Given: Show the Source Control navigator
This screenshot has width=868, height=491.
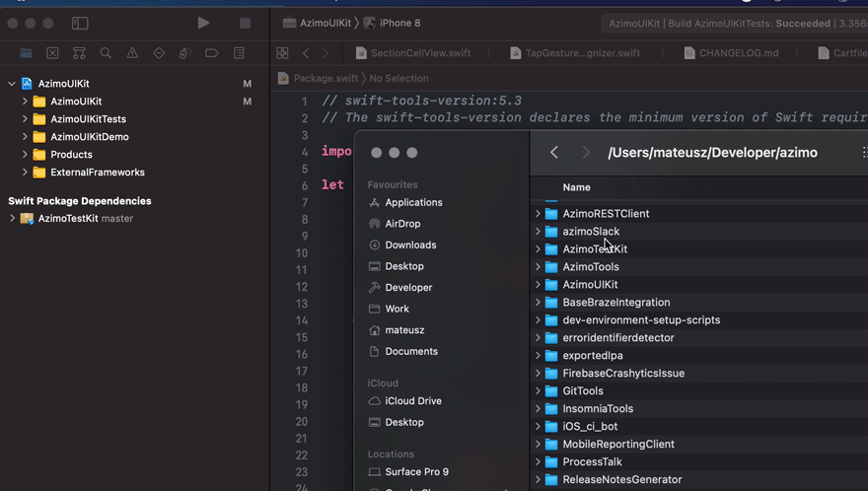Looking at the screenshot, I should click(52, 53).
